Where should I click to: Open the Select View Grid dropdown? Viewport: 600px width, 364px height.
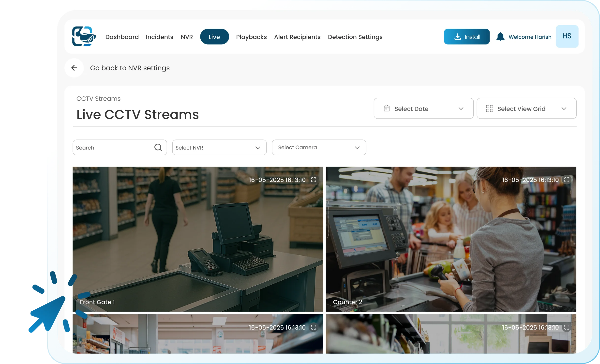click(x=526, y=108)
